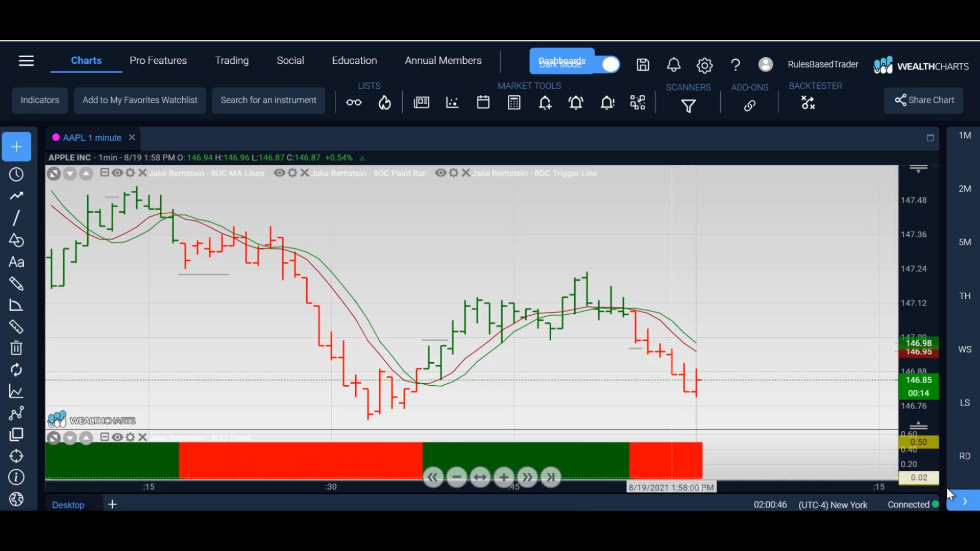
Task: Click the up arrow in main chart pane controls
Action: [86, 174]
